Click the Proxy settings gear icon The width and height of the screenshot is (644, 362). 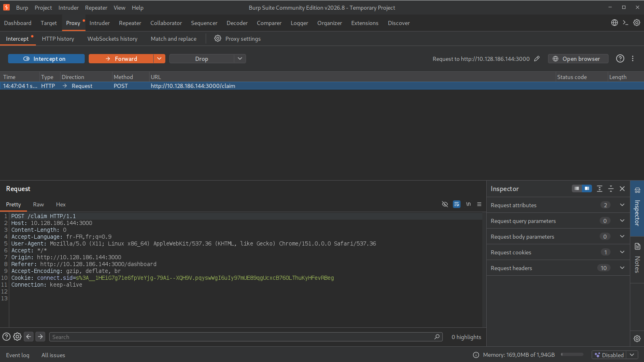(x=218, y=38)
